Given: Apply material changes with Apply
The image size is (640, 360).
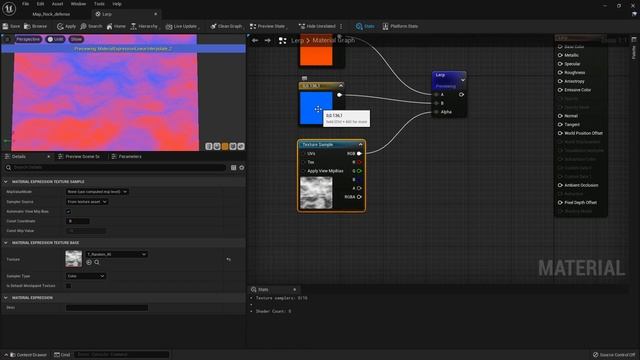Looking at the screenshot, I should coord(67,26).
